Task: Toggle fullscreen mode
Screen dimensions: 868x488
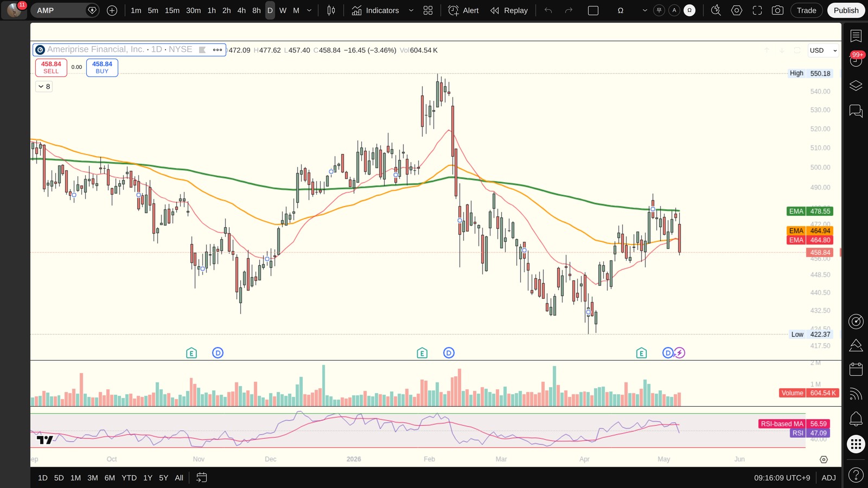Action: (x=757, y=10)
